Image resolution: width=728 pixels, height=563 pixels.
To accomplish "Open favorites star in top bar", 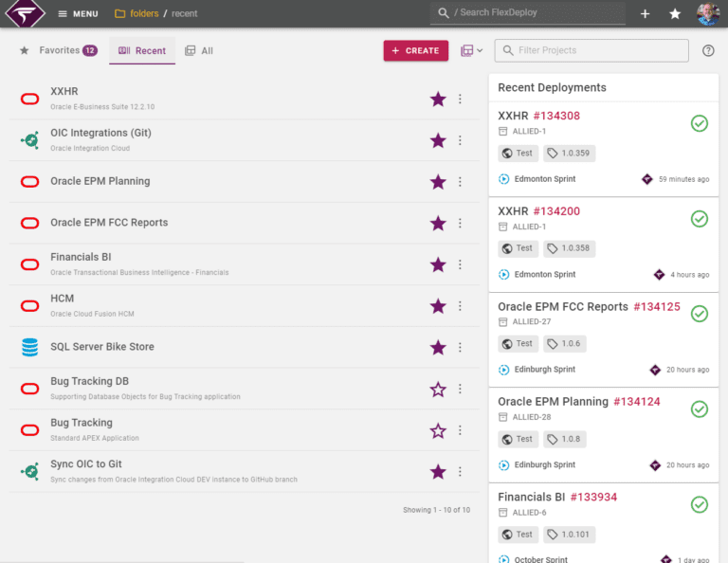I will (675, 14).
